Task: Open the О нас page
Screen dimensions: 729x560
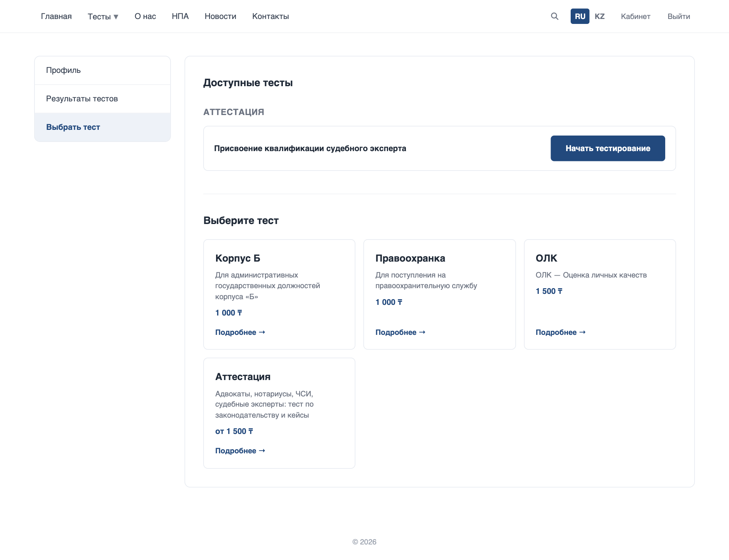Action: (x=145, y=16)
